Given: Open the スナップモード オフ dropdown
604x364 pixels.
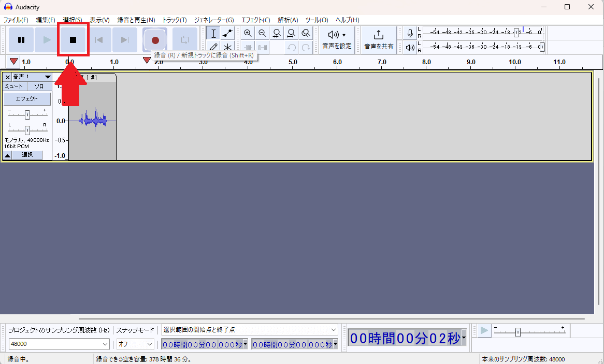Looking at the screenshot, I should 149,344.
